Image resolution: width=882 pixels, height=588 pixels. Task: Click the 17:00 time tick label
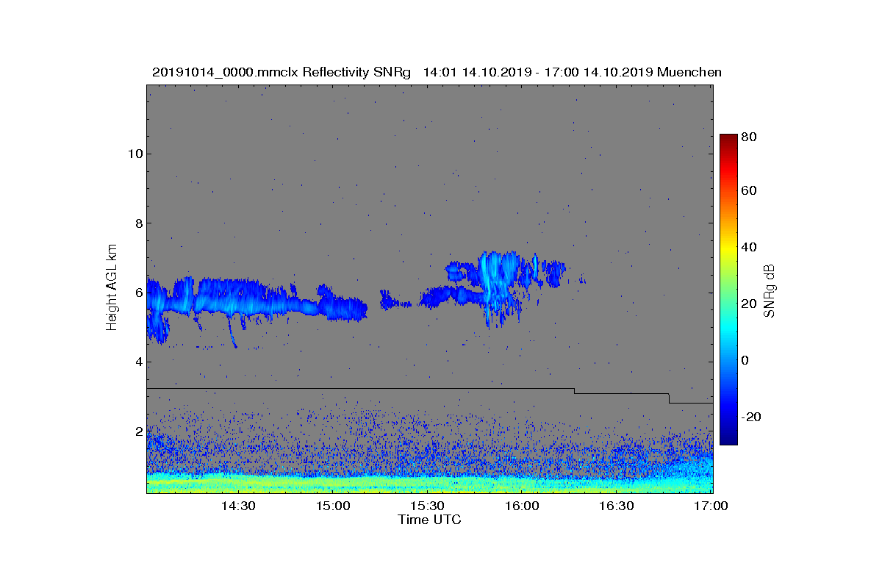710,506
